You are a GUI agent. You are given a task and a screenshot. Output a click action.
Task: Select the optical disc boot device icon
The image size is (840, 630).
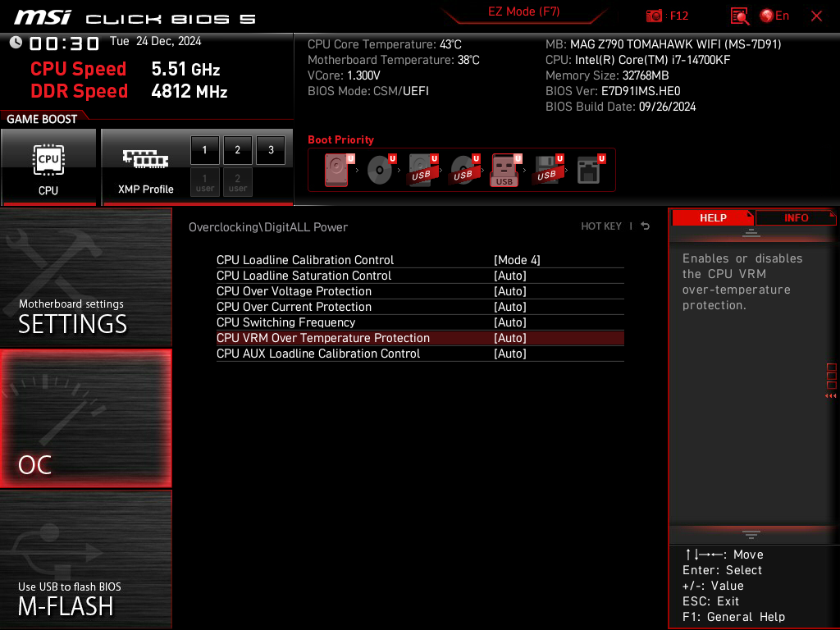pyautogui.click(x=381, y=170)
